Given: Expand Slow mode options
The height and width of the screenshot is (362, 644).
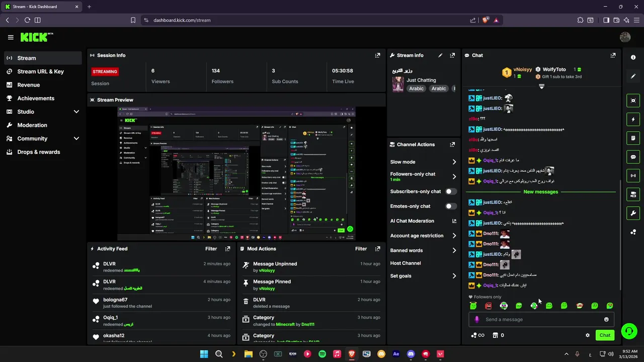Looking at the screenshot, I should click(454, 162).
